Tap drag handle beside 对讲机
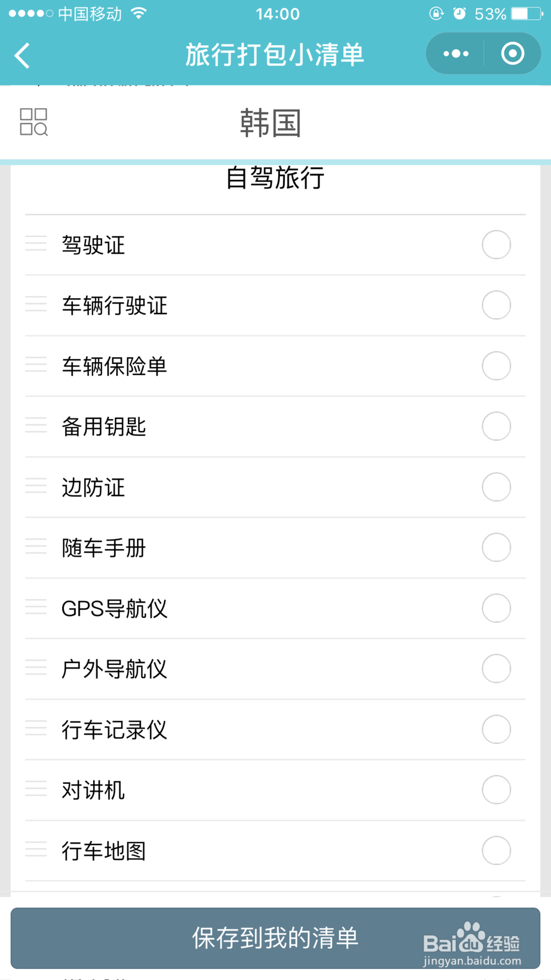This screenshot has width=551, height=980. click(x=36, y=789)
